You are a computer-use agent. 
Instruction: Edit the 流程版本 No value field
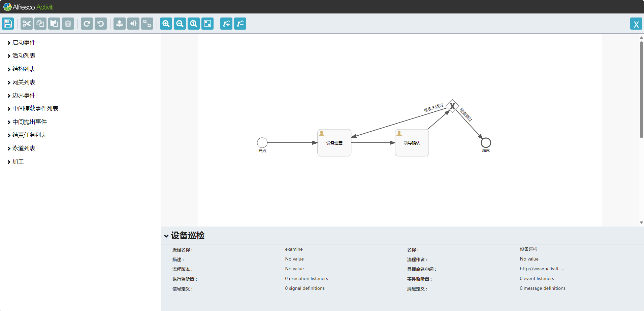click(294, 269)
